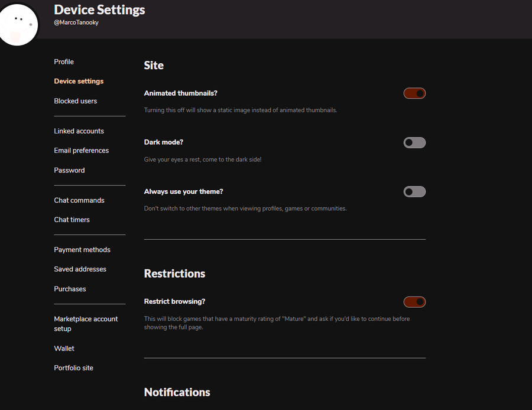
Task: Open Saved addresses
Action: point(80,269)
